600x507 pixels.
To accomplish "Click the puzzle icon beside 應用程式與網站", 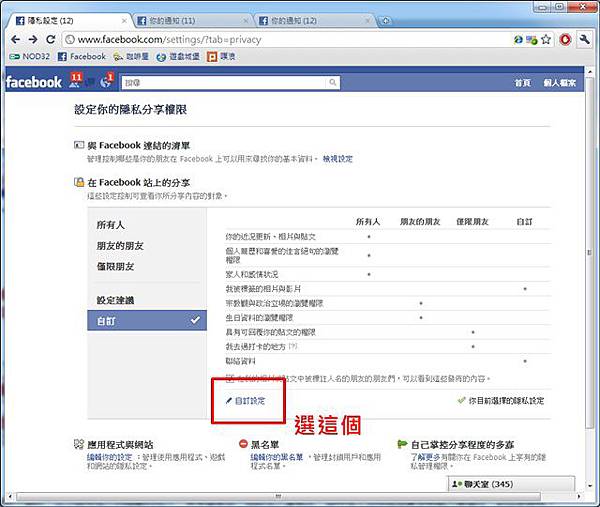I will pyautogui.click(x=79, y=444).
